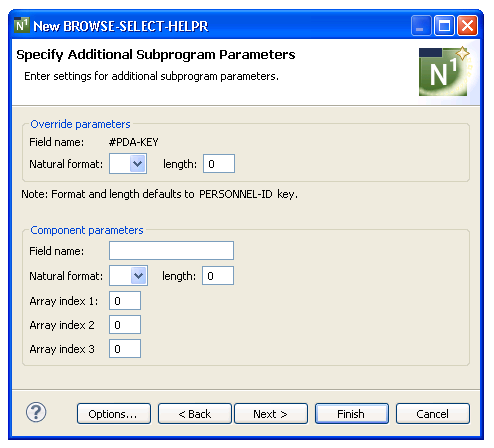Maximize the New BROWSE-SELECT-HELPR window
The width and height of the screenshot is (494, 448).
point(444,26)
